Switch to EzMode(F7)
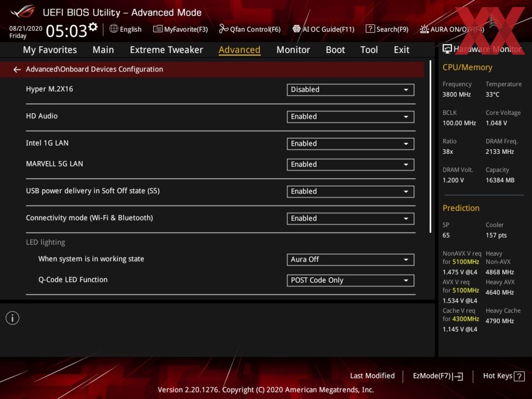Image resolution: width=532 pixels, height=399 pixels. (x=438, y=376)
